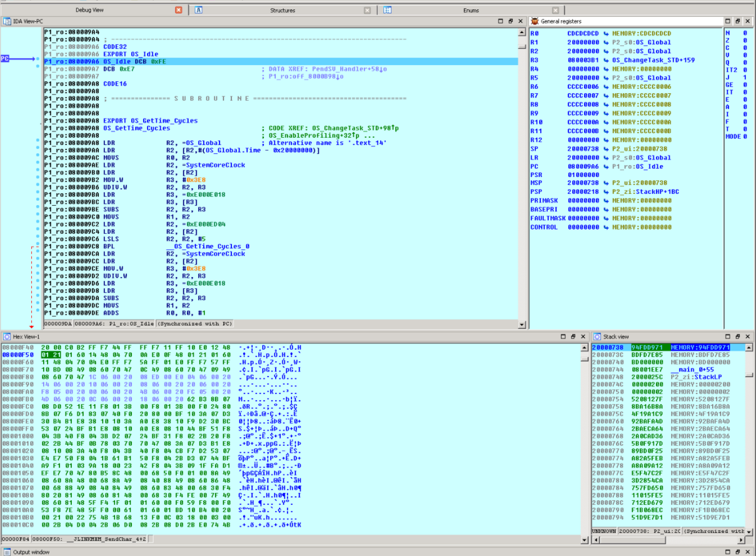This screenshot has height=556, width=756.
Task: Follow the jump arrow for CONTROL register
Action: (x=607, y=228)
